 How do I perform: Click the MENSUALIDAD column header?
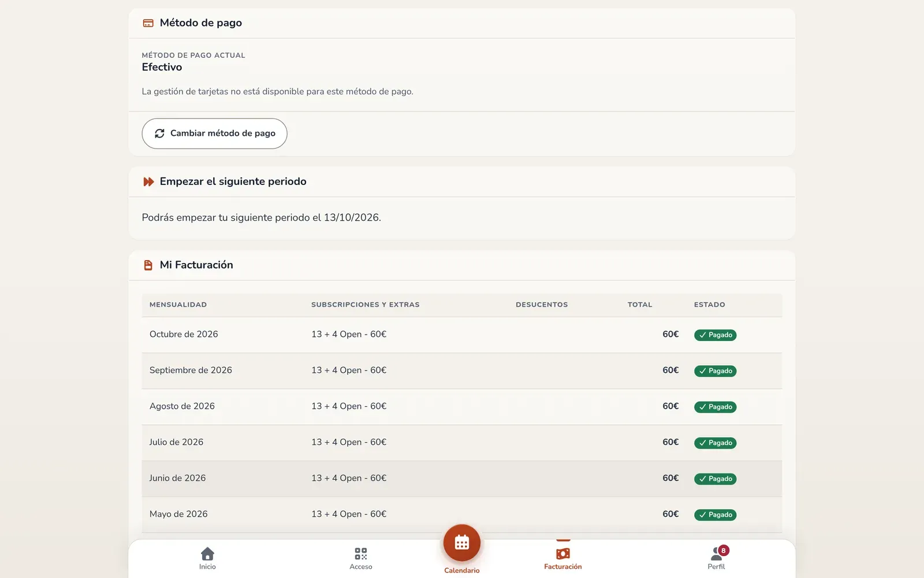pos(178,305)
